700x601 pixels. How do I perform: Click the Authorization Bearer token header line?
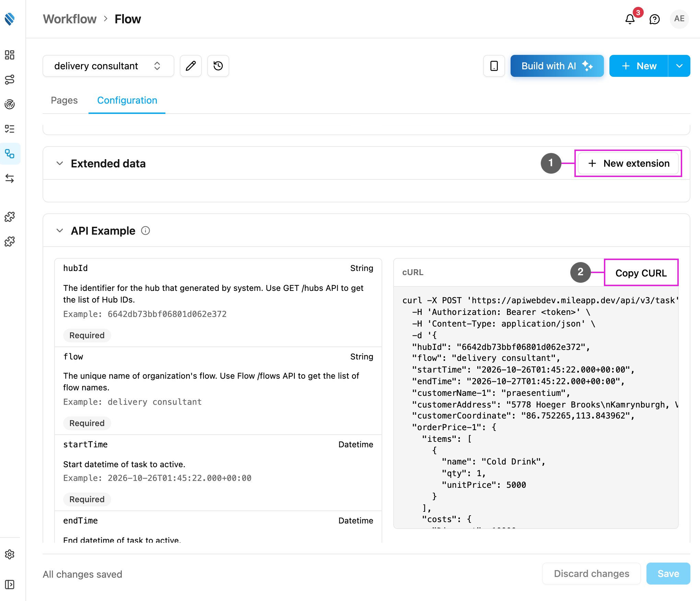point(501,312)
